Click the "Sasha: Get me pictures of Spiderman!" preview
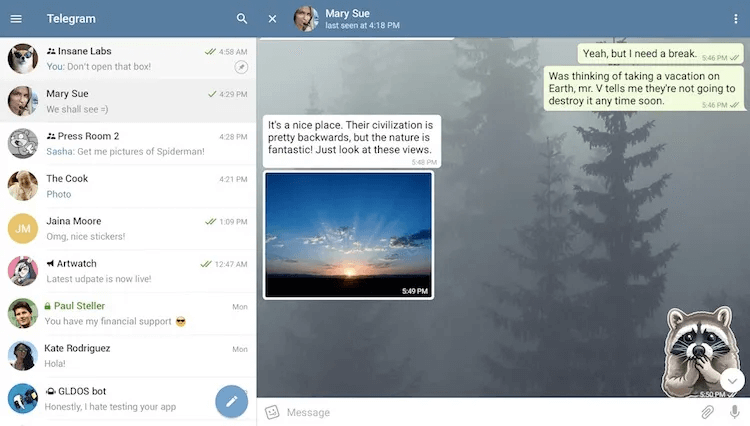750x426 pixels. tap(125, 152)
